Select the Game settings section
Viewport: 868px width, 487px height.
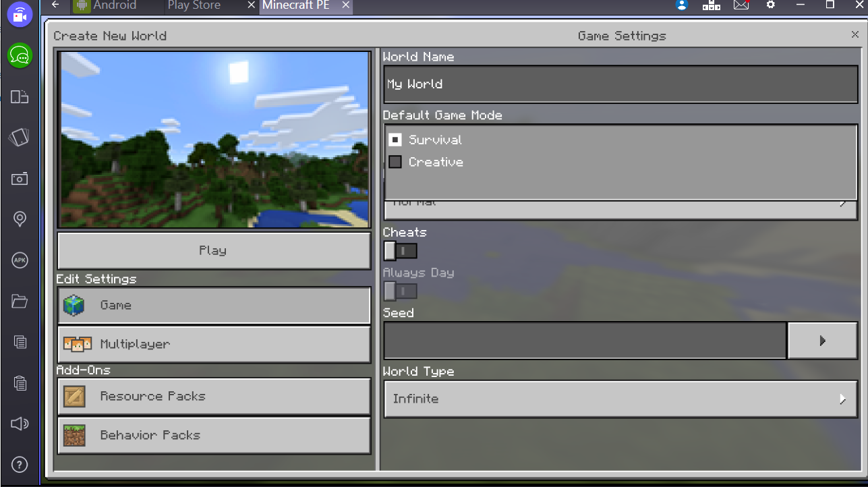click(x=214, y=306)
